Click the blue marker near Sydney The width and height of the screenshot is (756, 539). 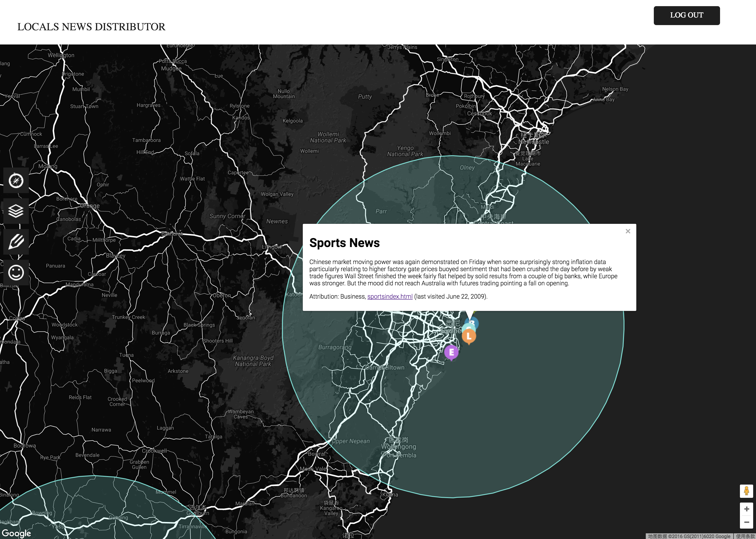[473, 323]
